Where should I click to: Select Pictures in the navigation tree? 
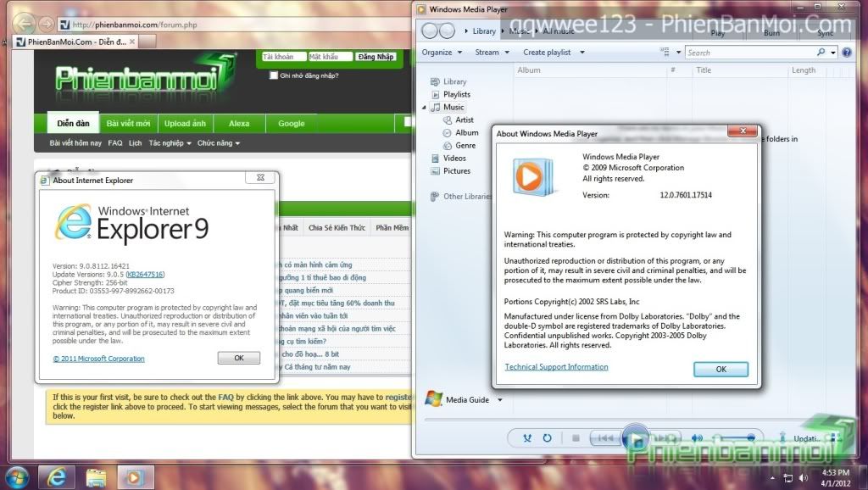(x=457, y=170)
